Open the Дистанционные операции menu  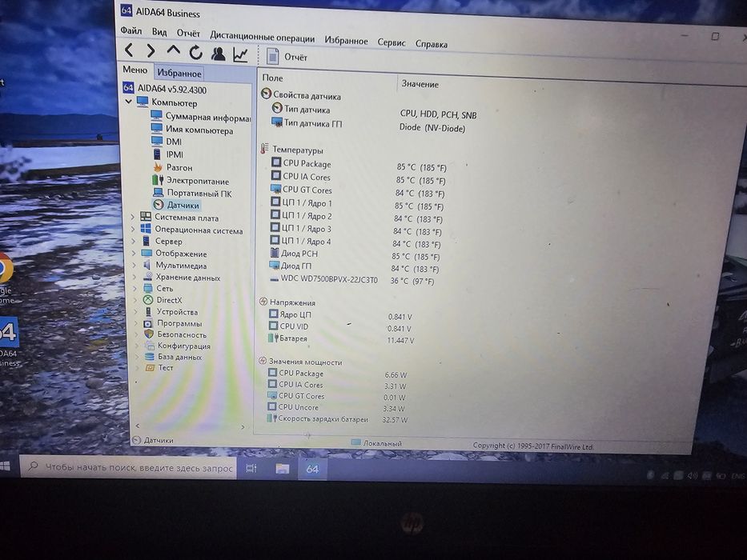pos(262,37)
